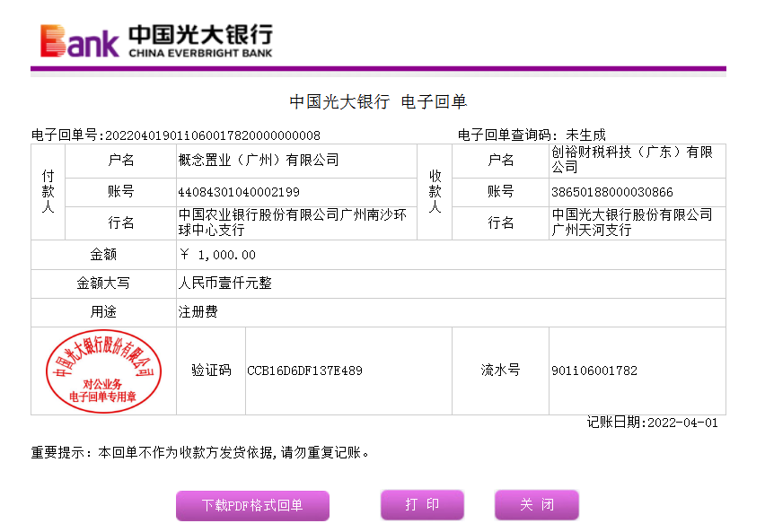Click the payer's 行名 label

click(120, 222)
